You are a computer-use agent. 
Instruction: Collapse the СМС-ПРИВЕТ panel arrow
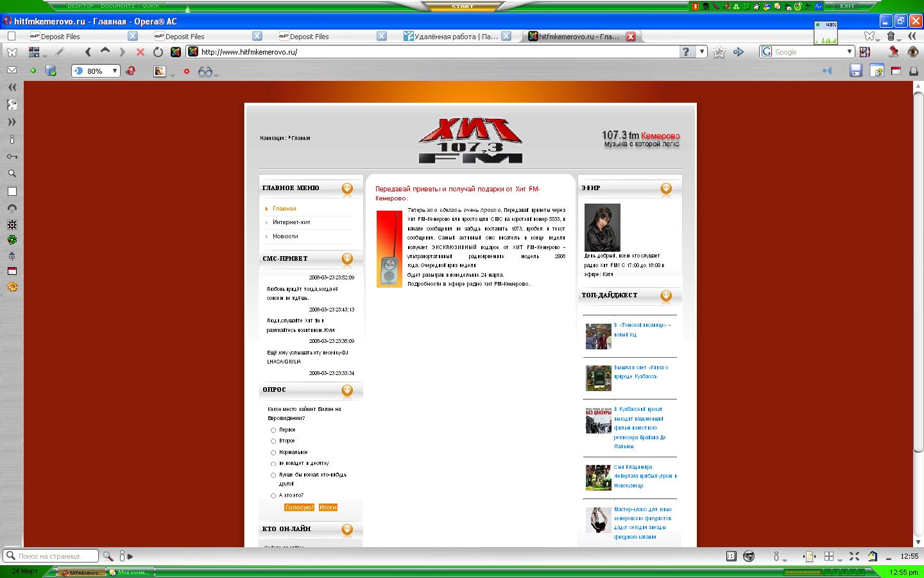(x=347, y=259)
